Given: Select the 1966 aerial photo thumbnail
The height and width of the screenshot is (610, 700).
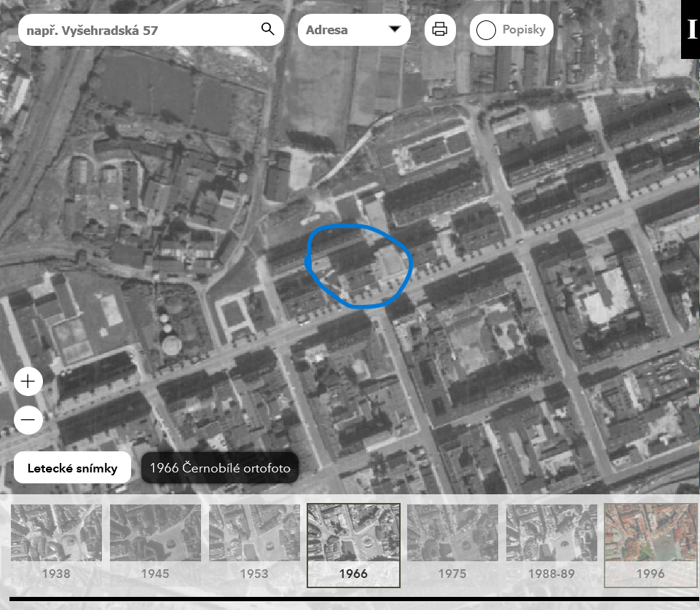Looking at the screenshot, I should (x=353, y=545).
